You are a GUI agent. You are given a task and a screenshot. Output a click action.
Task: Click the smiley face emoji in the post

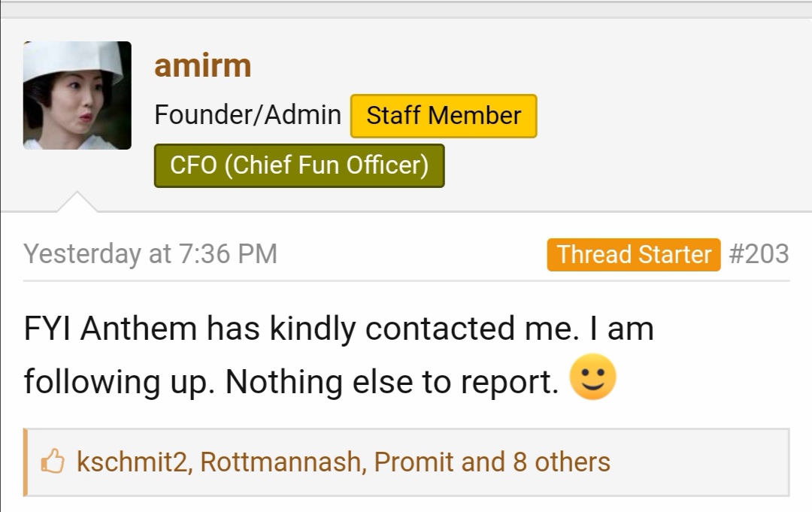593,377
